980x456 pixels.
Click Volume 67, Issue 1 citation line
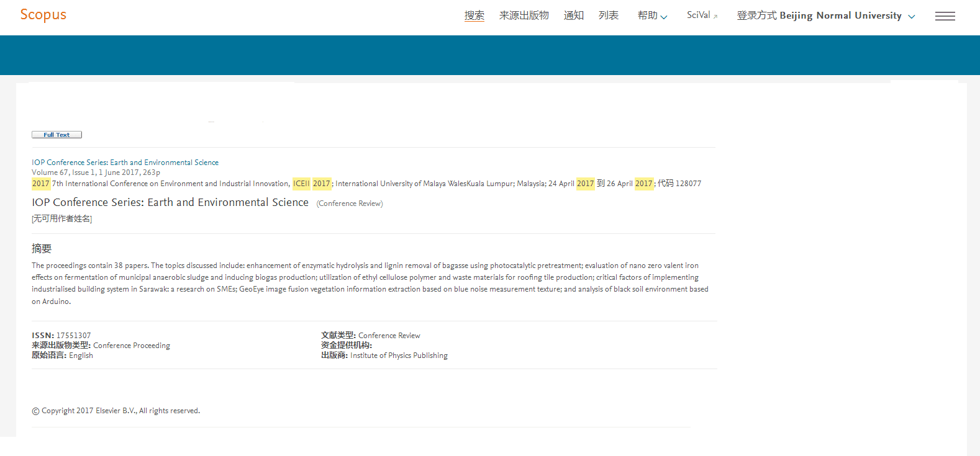point(96,172)
